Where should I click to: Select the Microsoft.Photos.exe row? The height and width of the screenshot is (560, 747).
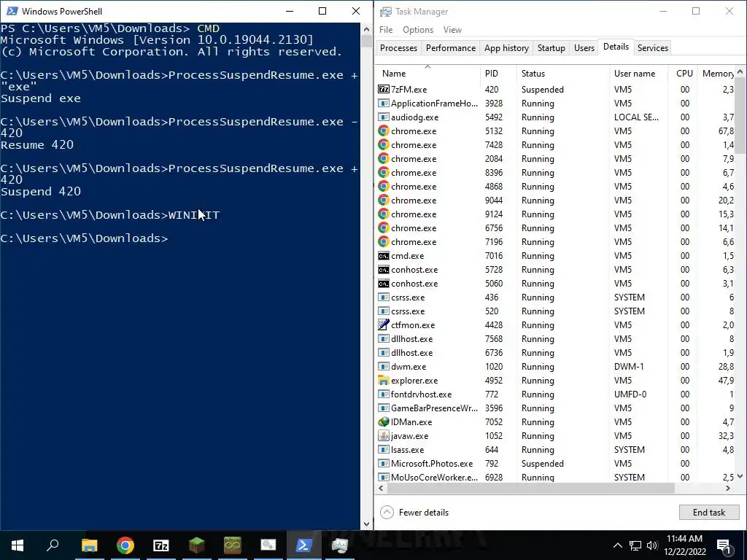tap(555, 463)
